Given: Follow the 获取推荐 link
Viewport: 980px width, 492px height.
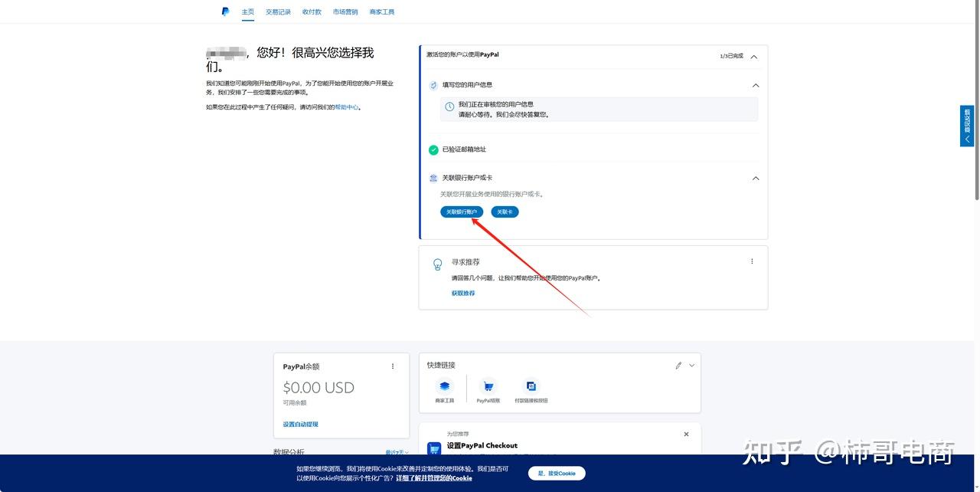Looking at the screenshot, I should coord(463,294).
